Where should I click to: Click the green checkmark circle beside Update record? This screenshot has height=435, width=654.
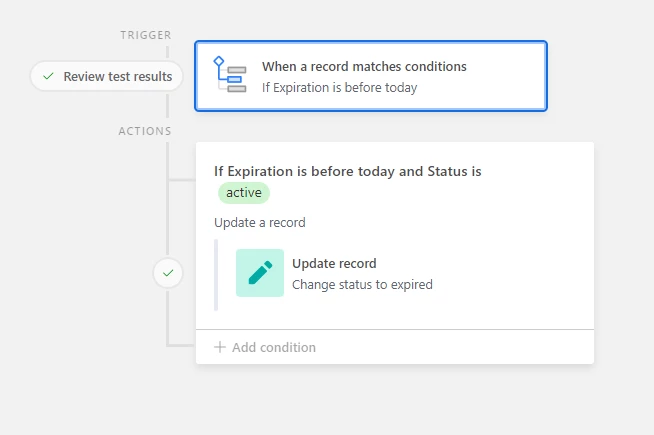coord(168,273)
